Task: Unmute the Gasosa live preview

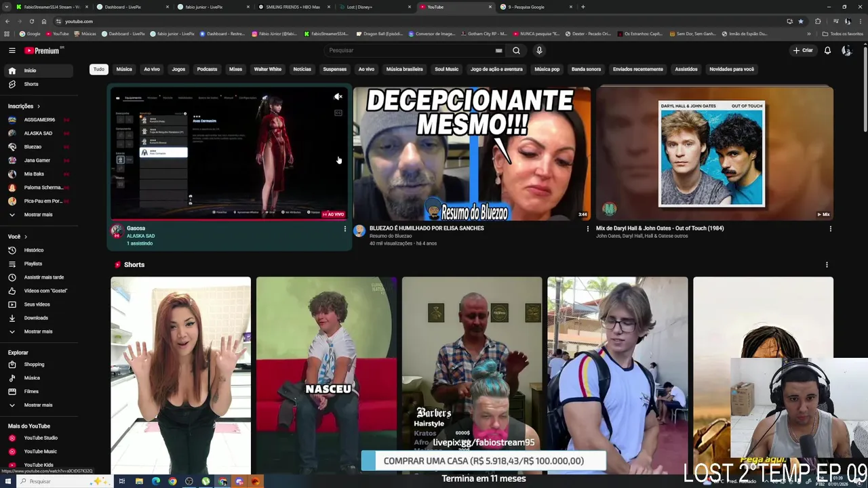Action: pos(338,96)
